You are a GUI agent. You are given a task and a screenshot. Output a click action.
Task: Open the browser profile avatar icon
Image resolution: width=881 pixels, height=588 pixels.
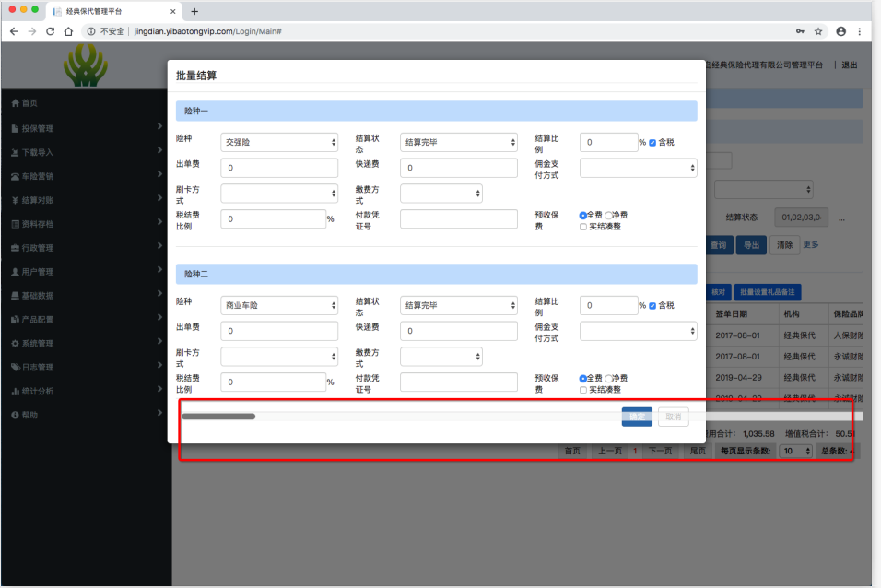[841, 31]
